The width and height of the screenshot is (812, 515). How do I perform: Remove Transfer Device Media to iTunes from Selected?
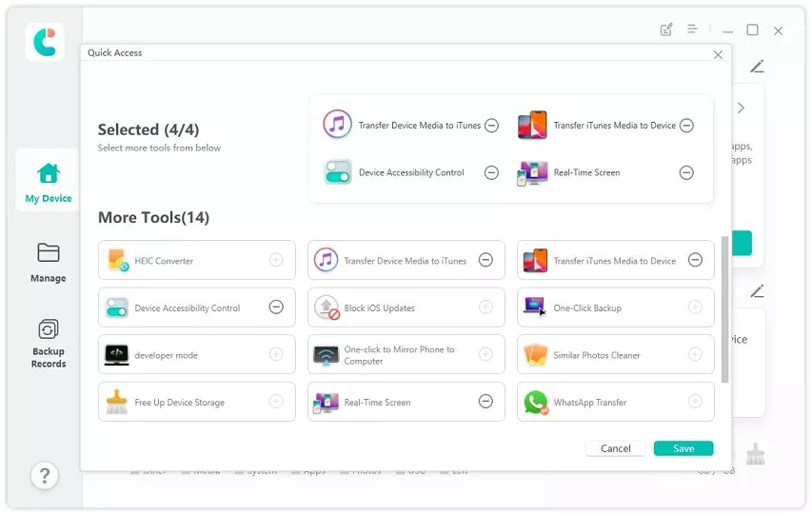[491, 126]
